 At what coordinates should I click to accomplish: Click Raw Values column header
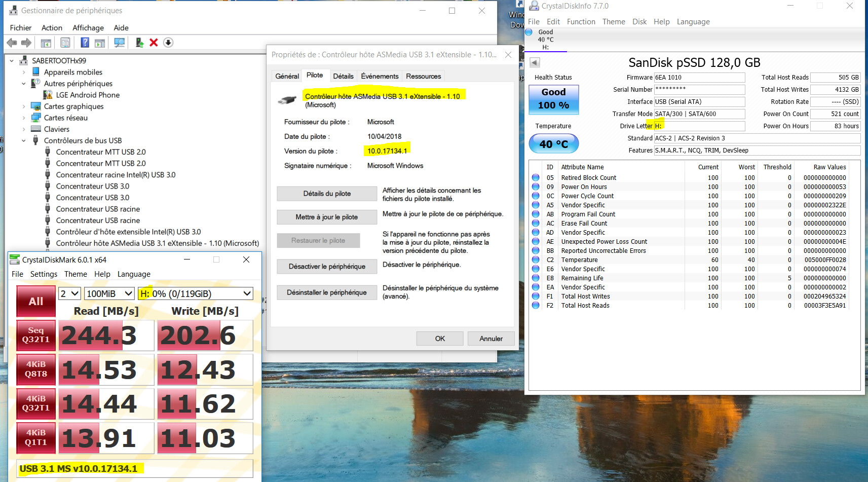click(829, 167)
